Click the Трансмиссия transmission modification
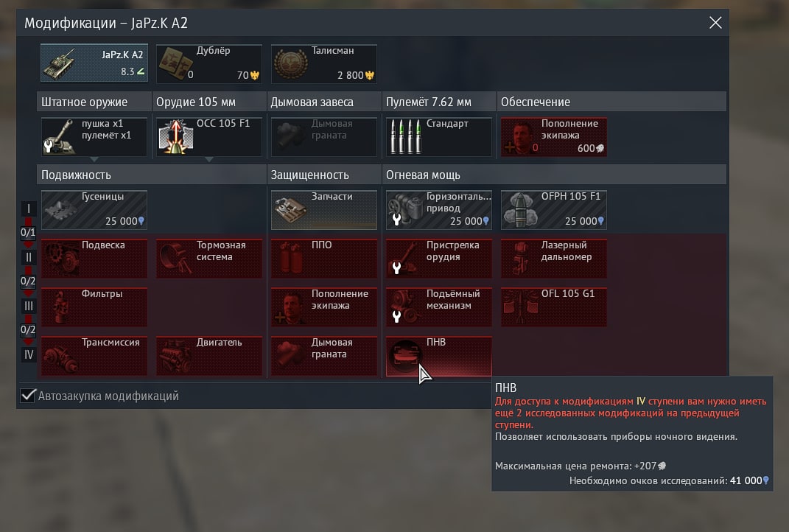 pos(94,356)
